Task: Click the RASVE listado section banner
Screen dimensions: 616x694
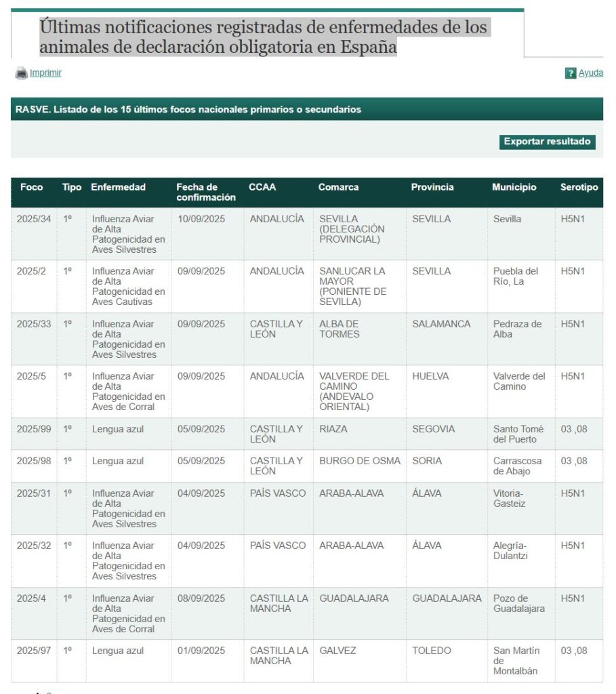Action: coord(306,109)
